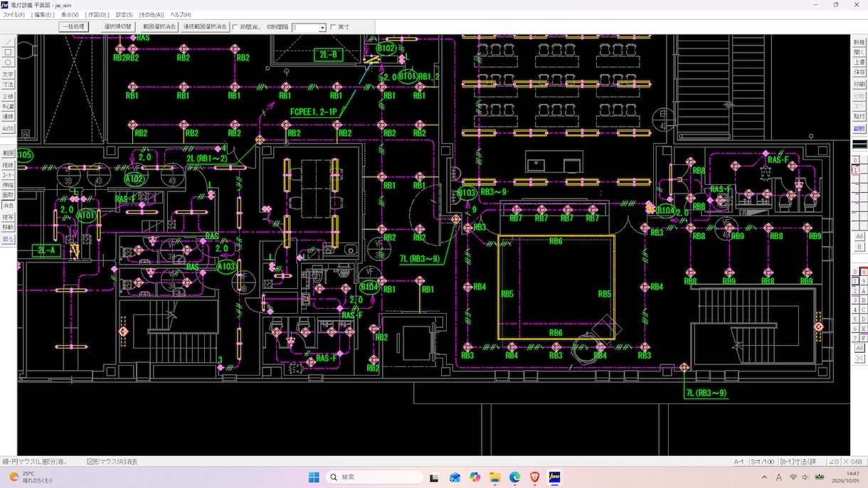Click the AUTO mode tool

(x=9, y=129)
